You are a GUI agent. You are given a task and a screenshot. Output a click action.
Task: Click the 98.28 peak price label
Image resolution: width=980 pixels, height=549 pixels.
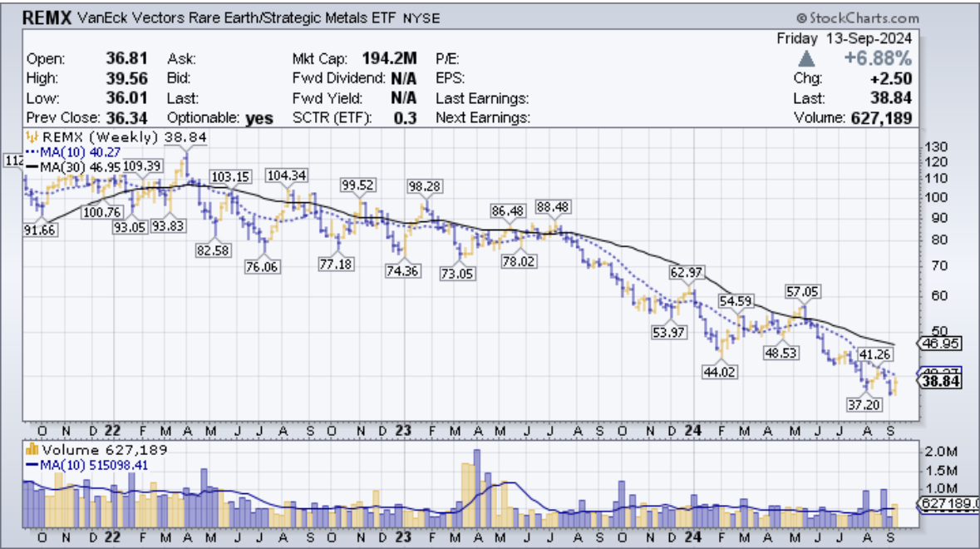coord(424,186)
